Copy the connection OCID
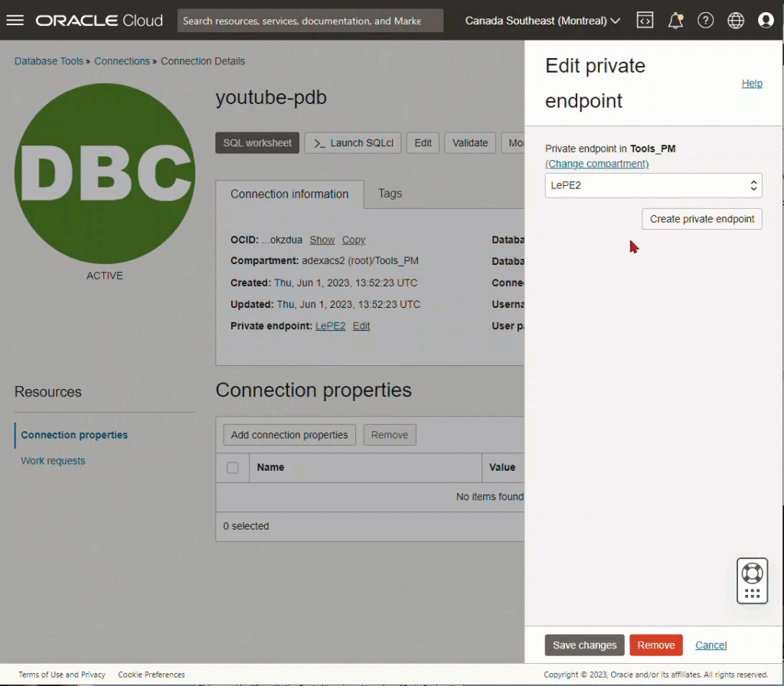 (x=353, y=240)
